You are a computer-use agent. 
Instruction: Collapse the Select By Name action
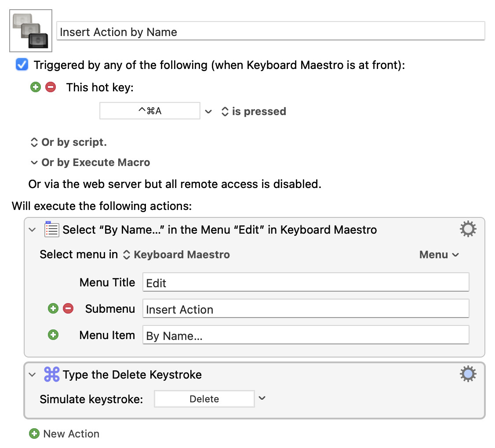pos(32,230)
